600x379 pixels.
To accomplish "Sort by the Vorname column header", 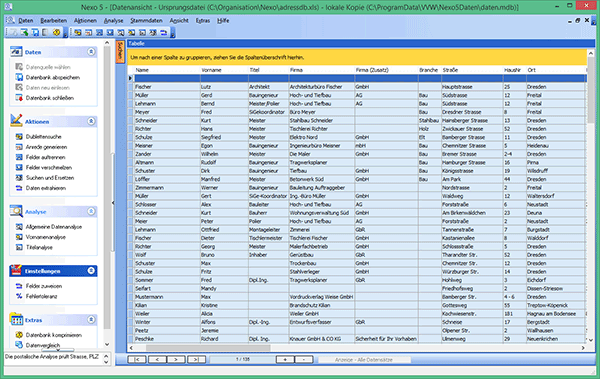I will pyautogui.click(x=224, y=70).
